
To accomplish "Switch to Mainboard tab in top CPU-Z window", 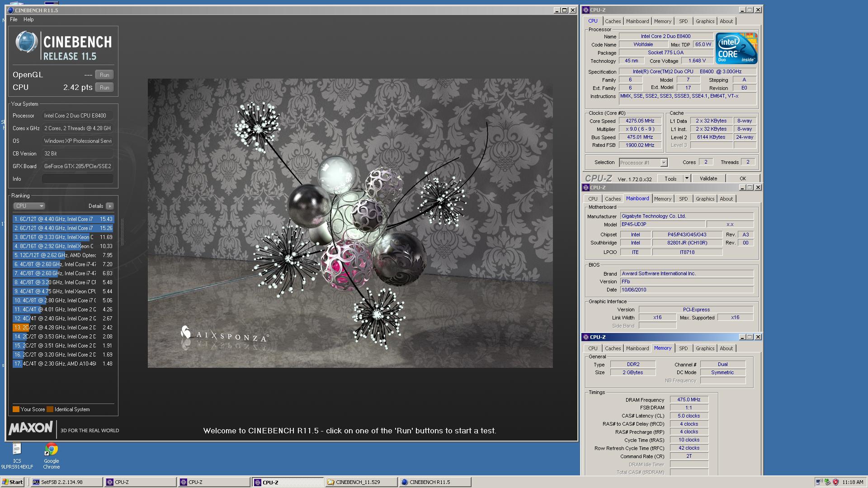I will click(x=637, y=21).
